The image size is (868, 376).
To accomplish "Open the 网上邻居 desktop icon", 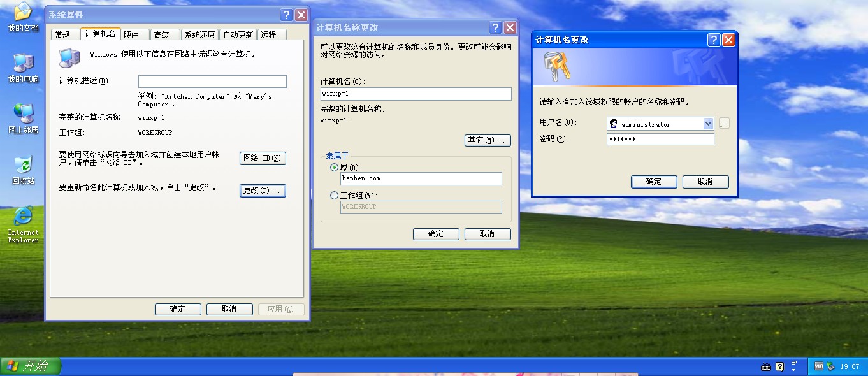I will point(23,119).
